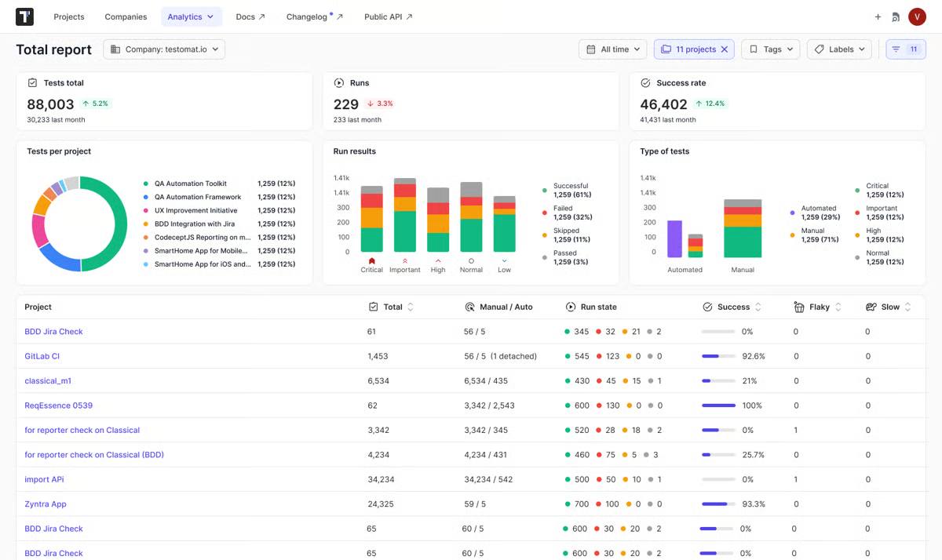Viewport: 942px width, 560px height.
Task: Open the Company: testomat.io selector
Action: pyautogui.click(x=163, y=49)
